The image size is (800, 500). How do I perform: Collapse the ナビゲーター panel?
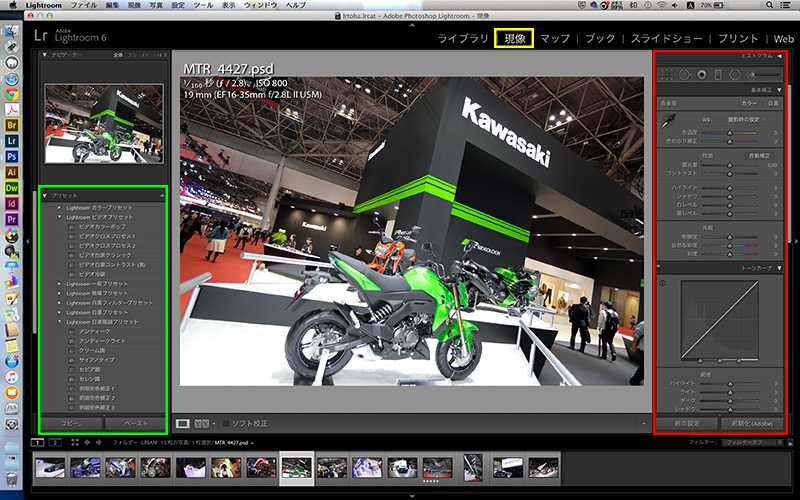click(x=44, y=55)
